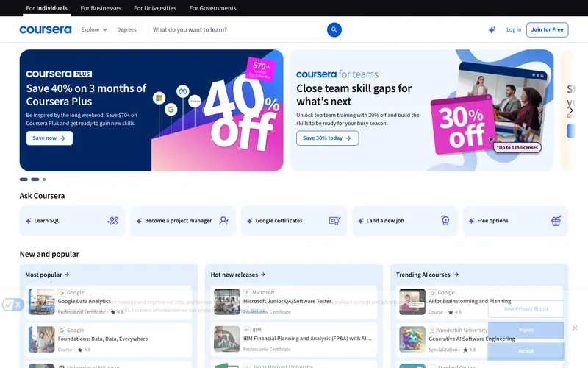Image resolution: width=588 pixels, height=368 pixels.
Task: Click the 30% off teams graphic
Action: 462,126
